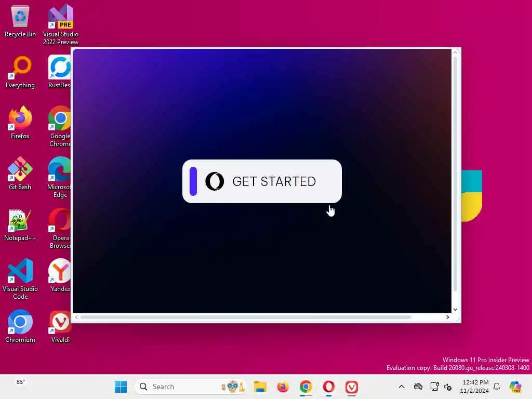Click the installer horizontal scrollbar thumb

click(x=246, y=317)
